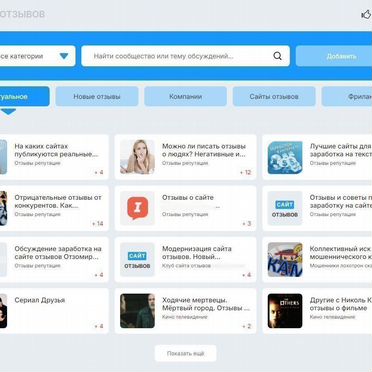Open 'Другие с Николь' film review topic
The height and width of the screenshot is (372, 372).
click(341, 304)
